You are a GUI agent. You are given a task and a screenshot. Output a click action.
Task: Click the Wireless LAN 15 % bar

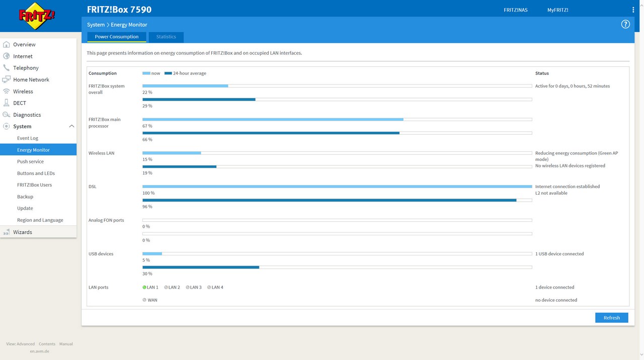point(172,153)
